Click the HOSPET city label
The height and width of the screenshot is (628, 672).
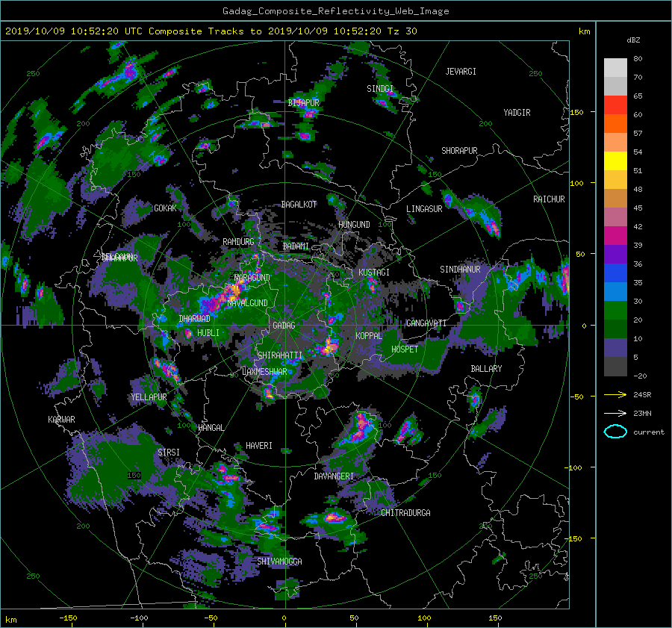pos(405,349)
